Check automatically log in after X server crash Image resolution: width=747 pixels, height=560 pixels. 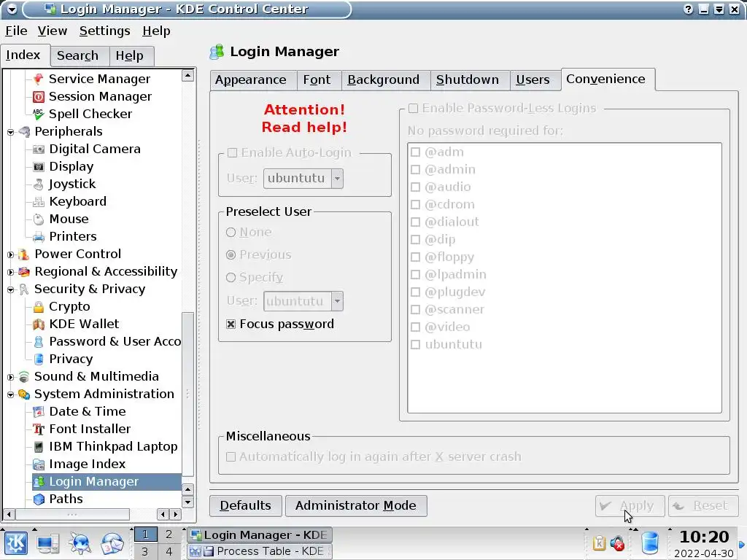pyautogui.click(x=231, y=457)
